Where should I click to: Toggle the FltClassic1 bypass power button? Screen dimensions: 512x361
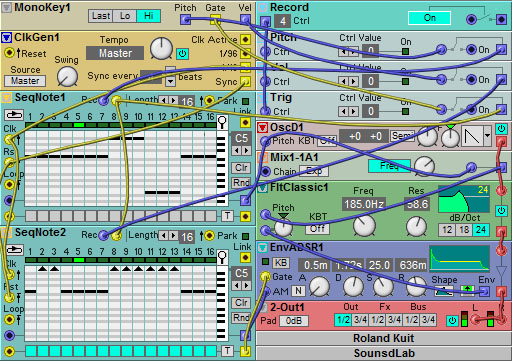click(x=501, y=211)
